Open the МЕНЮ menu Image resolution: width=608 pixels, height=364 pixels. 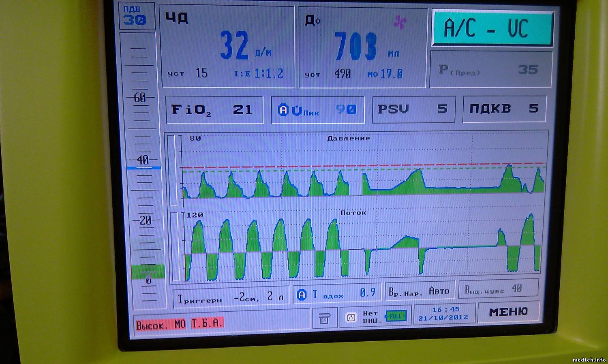(508, 312)
